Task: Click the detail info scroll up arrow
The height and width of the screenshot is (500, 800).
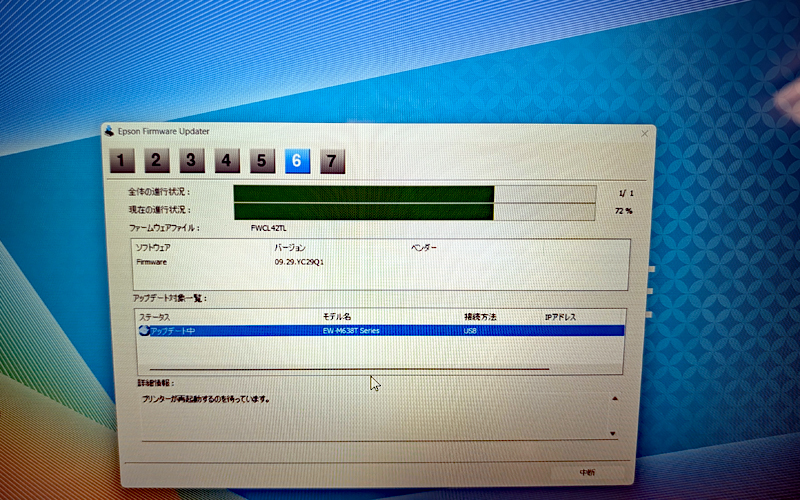Action: (x=615, y=398)
